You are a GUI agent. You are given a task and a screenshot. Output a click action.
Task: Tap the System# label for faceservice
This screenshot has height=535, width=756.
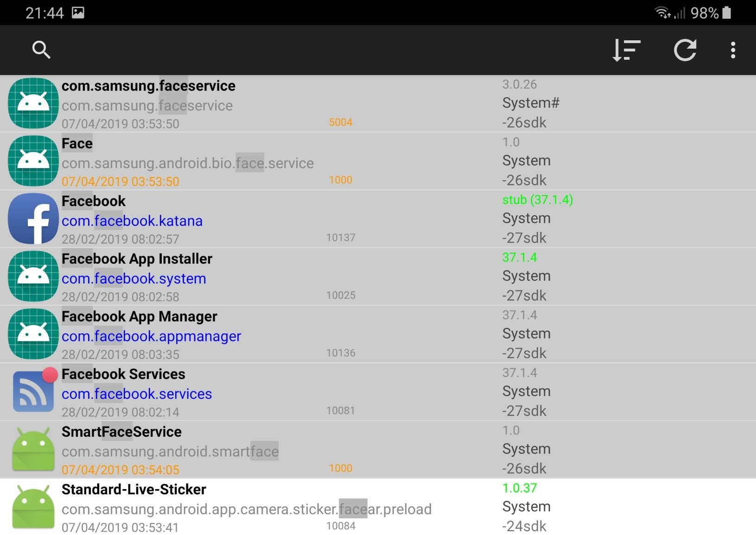click(x=531, y=103)
